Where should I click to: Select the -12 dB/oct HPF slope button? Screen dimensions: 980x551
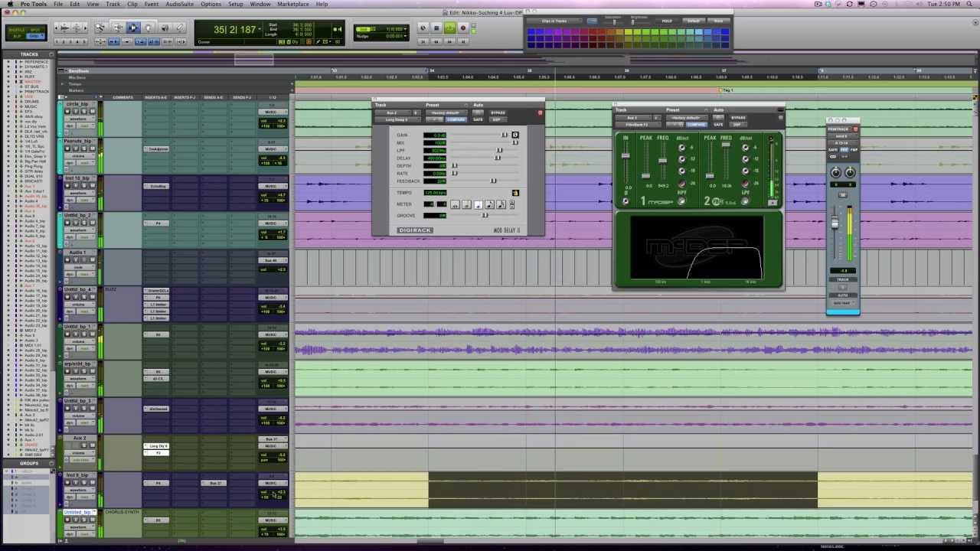point(681,159)
